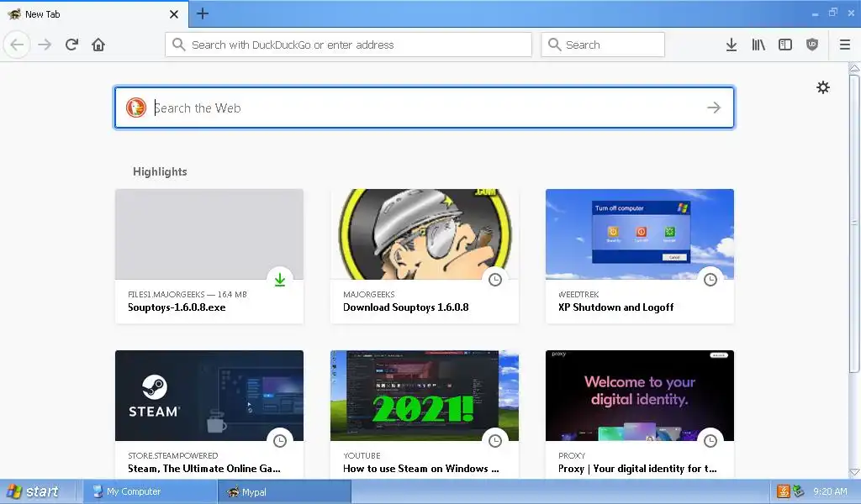Click the vertical scrollbar thumb
Screen dimensions: 861x504
854,223
